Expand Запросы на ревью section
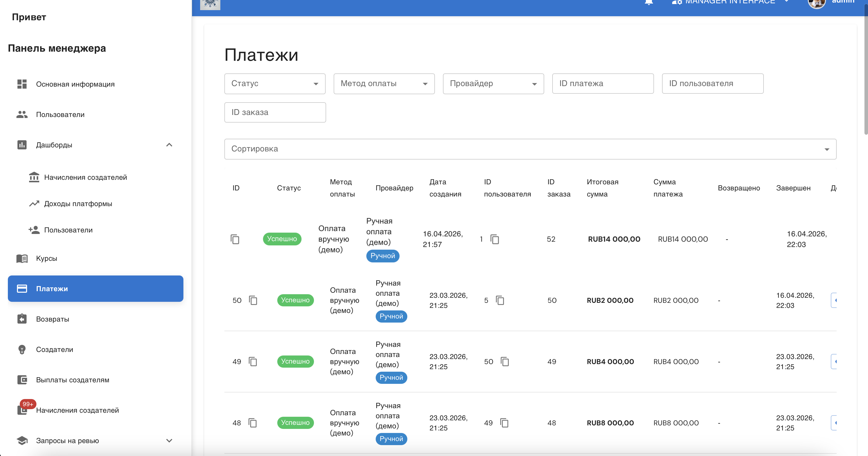Image resolution: width=868 pixels, height=456 pixels. pyautogui.click(x=169, y=441)
